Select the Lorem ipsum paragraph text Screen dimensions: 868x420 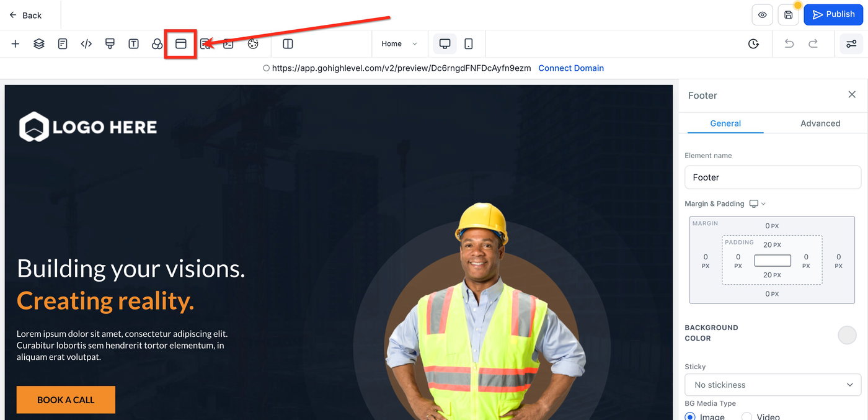122,346
